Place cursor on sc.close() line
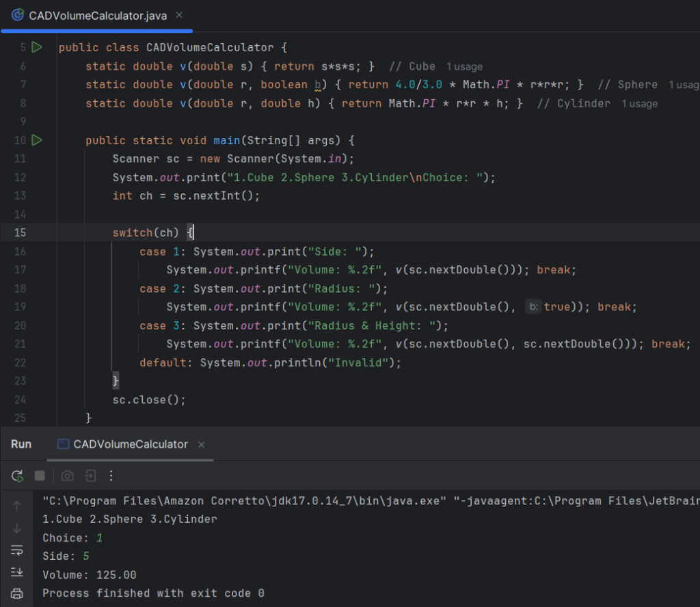The width and height of the screenshot is (700, 607). pos(149,400)
